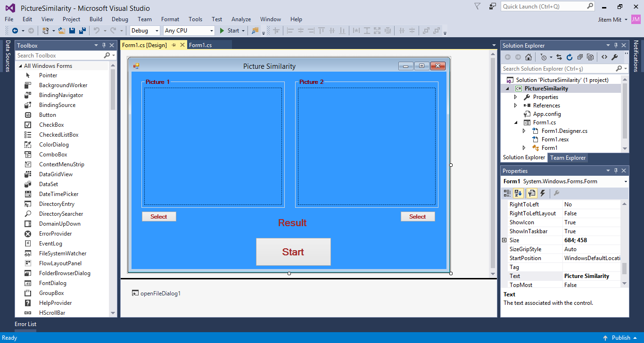Switch Properties to Categorized view
This screenshot has height=343, width=644.
click(x=507, y=193)
